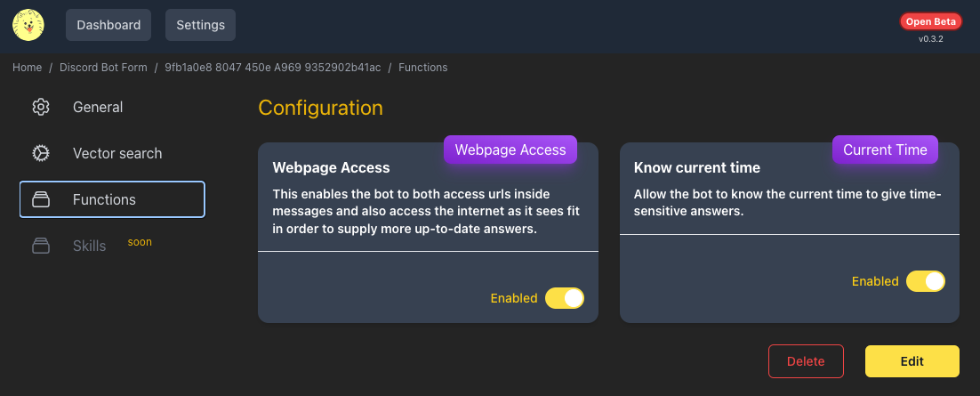This screenshot has height=396, width=980.
Task: Click the red Delete button
Action: click(806, 361)
